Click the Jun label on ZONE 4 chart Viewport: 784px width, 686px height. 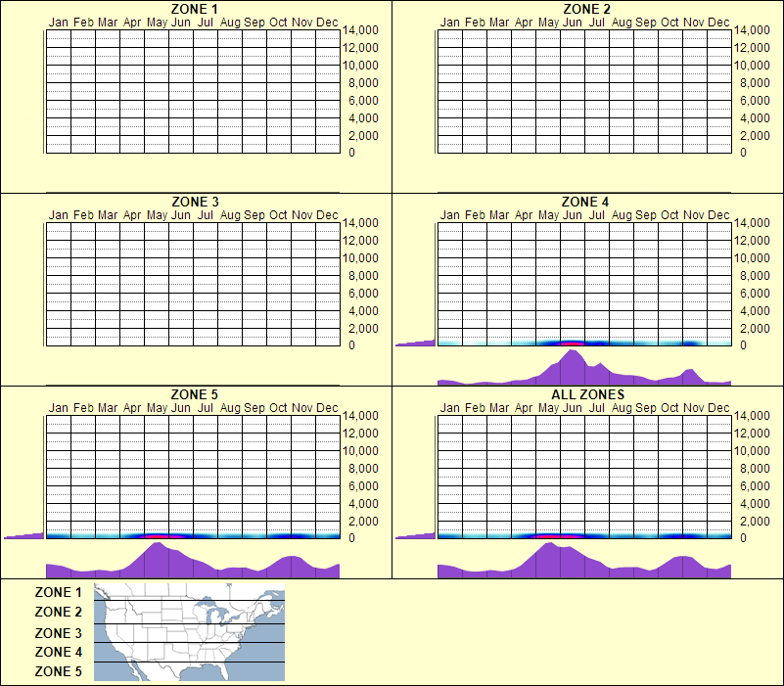coord(573,215)
